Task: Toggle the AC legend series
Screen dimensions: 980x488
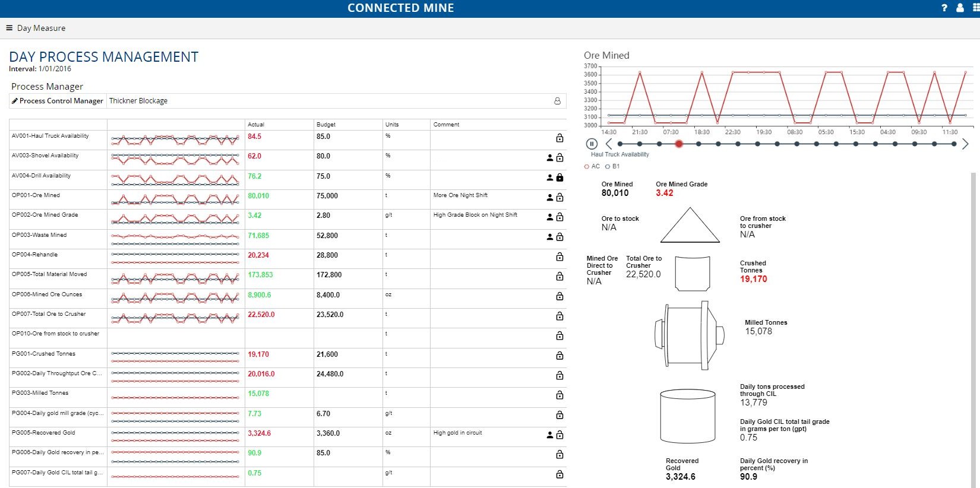Action: pyautogui.click(x=592, y=166)
